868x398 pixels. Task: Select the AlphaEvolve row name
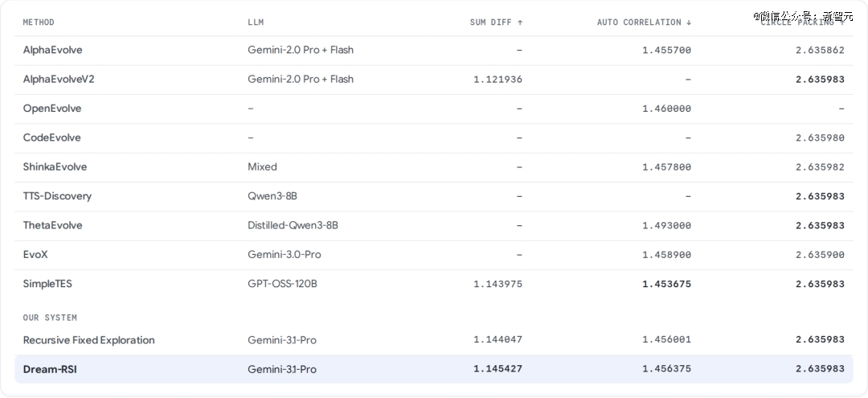[x=52, y=50]
